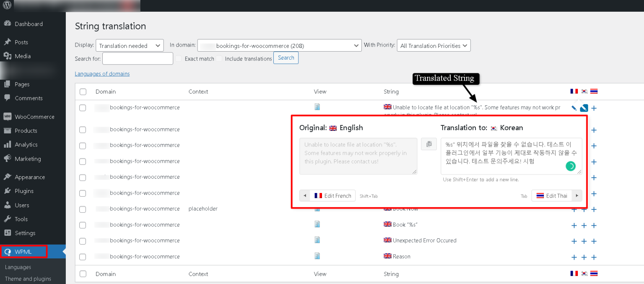Open the 'In domain' dropdown

pos(279,45)
